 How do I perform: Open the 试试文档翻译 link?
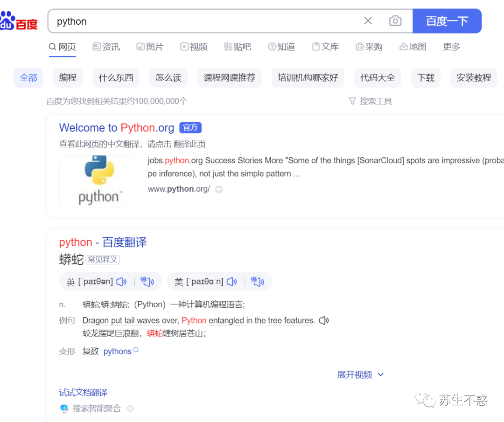83,393
